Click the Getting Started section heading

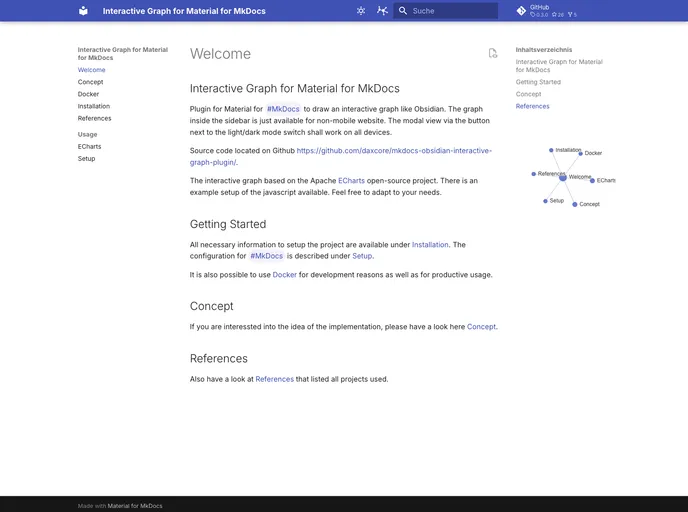coord(228,224)
